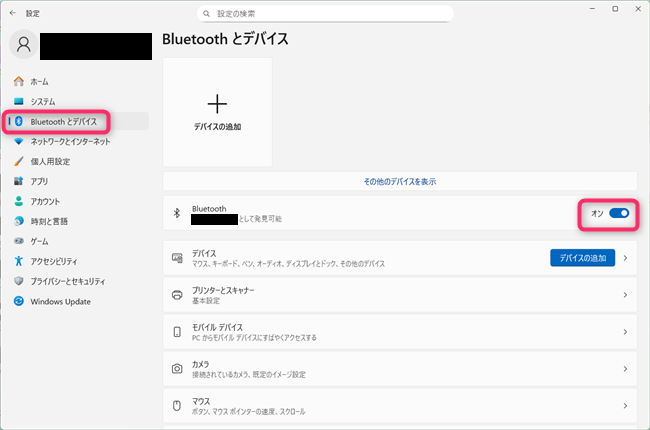
Task: Open Windows Update using its sidebar icon
Action: (x=18, y=301)
